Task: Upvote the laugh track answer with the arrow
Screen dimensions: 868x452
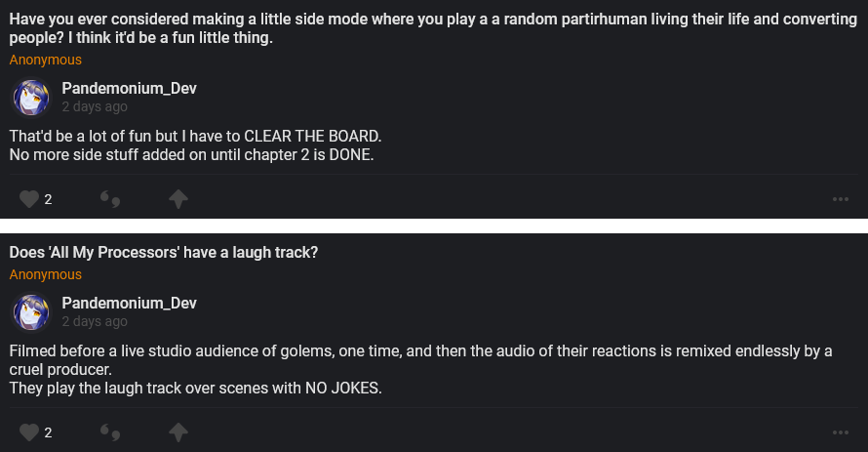Action: click(x=178, y=431)
